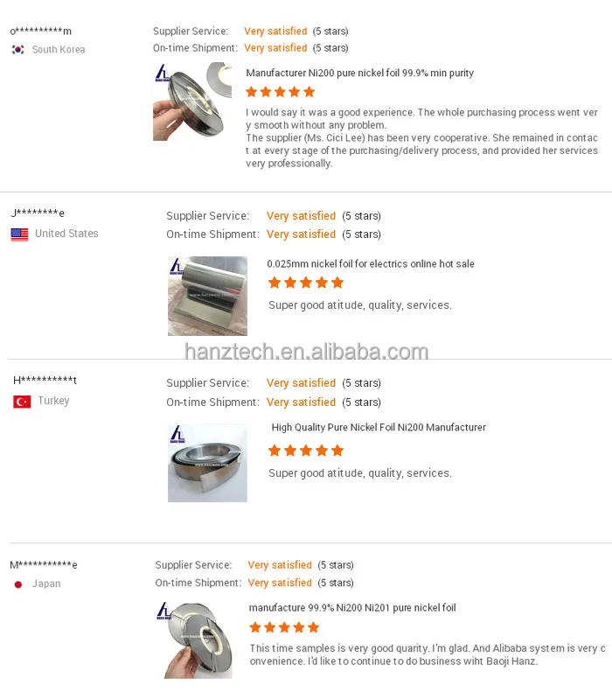The height and width of the screenshot is (700, 612).
Task: View nickel foil coil thumbnail in Korea review
Action: tap(192, 101)
